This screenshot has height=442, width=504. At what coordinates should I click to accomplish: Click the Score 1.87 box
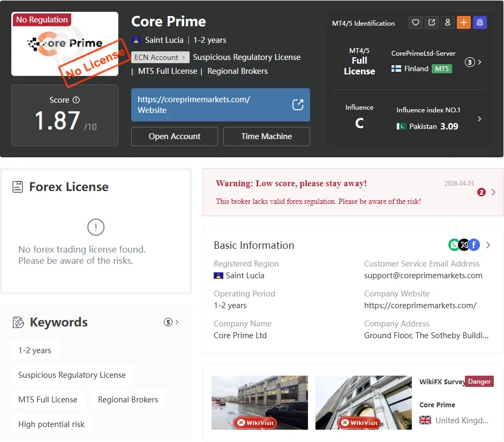point(65,116)
